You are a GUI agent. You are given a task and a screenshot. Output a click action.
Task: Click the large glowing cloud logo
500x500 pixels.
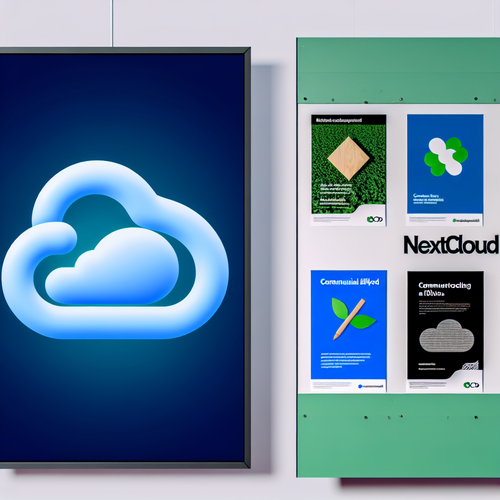(115, 250)
